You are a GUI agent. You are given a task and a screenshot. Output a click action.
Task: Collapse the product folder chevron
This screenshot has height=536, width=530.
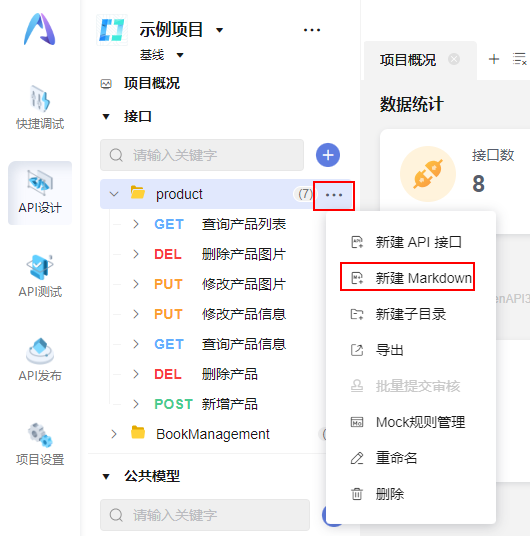tap(114, 194)
